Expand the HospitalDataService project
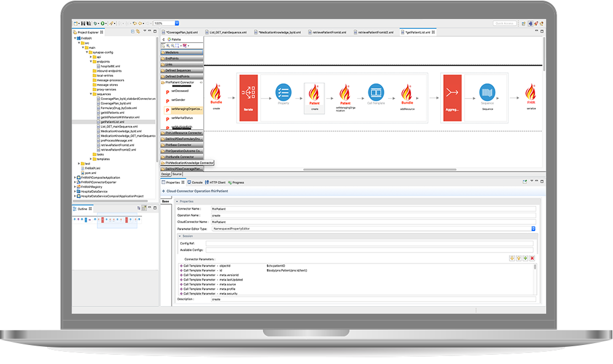 point(75,192)
